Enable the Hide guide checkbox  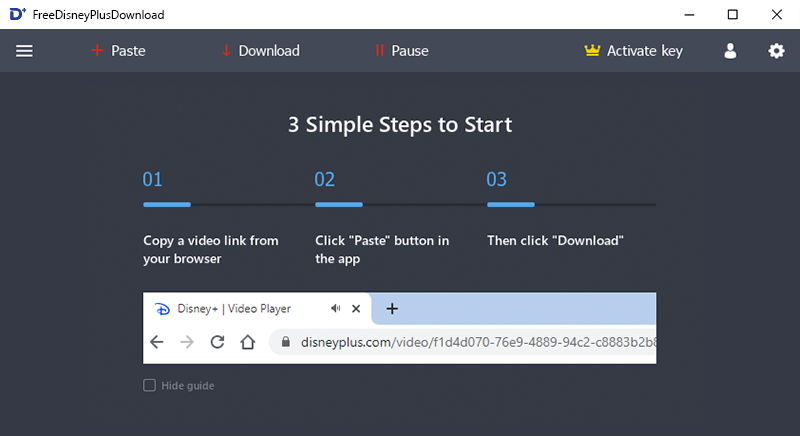(149, 385)
